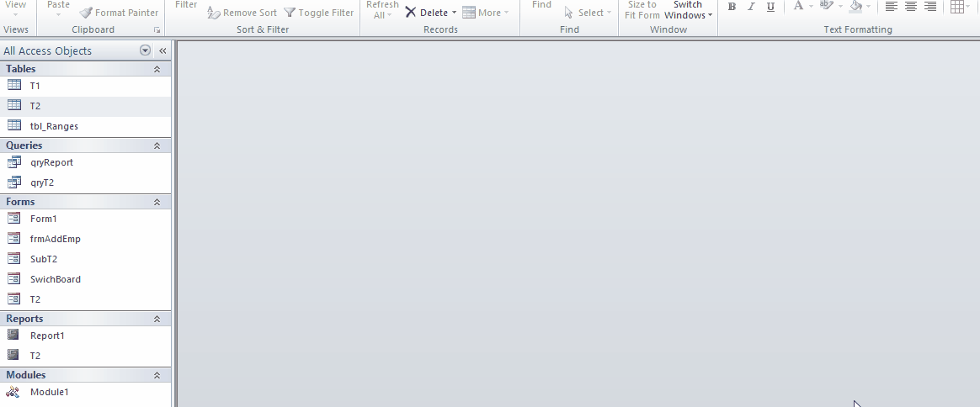Select the T2 table in Tables
Screen dimensions: 980x407
coord(85,106)
